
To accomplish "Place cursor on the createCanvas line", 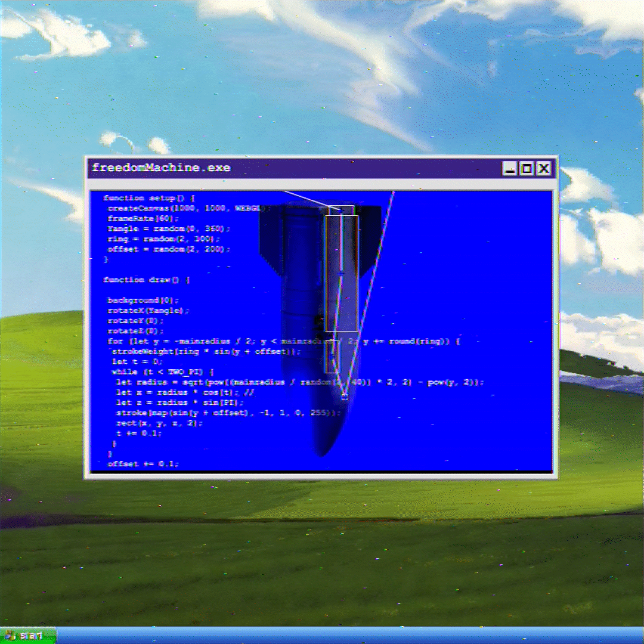I will pyautogui.click(x=185, y=209).
